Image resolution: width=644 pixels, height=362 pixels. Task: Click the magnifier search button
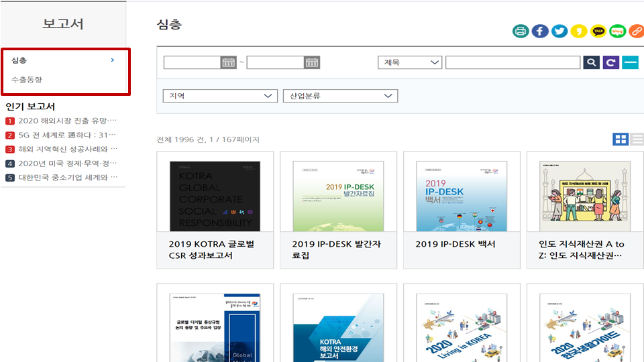(x=592, y=62)
